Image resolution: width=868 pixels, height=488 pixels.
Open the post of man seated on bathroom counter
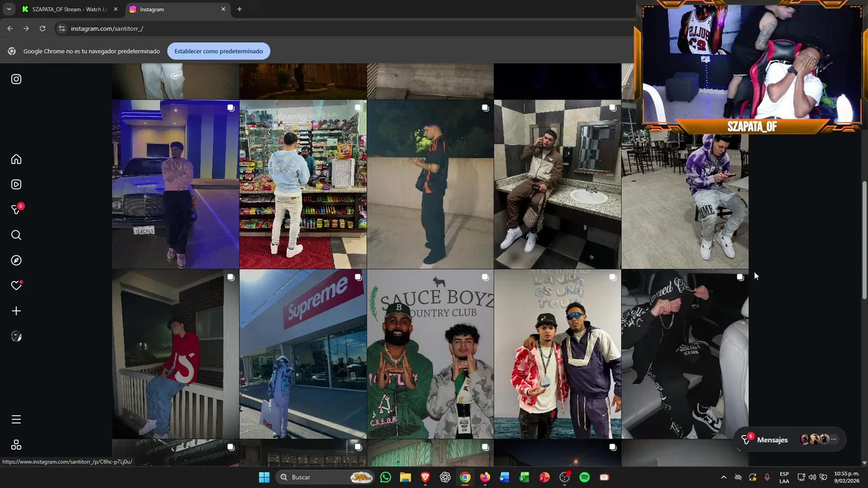[x=557, y=184]
